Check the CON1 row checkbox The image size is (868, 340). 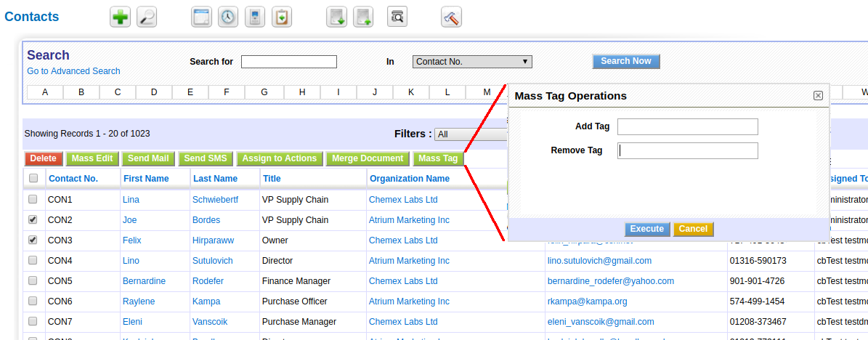pos(33,199)
